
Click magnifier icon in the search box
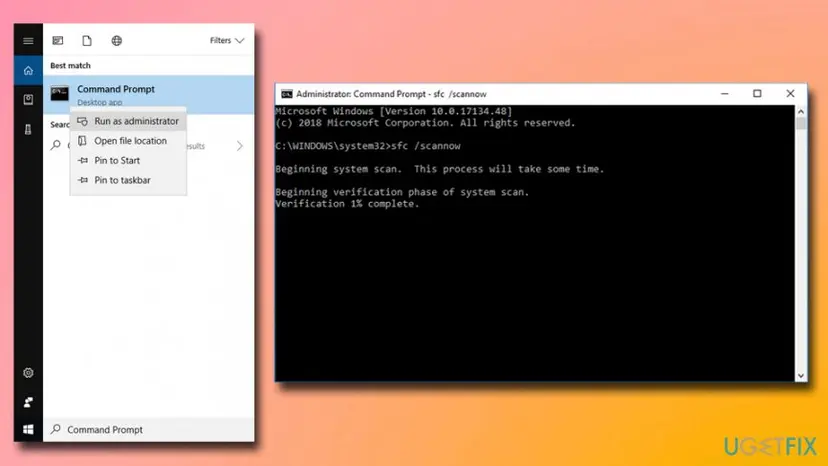(55, 429)
